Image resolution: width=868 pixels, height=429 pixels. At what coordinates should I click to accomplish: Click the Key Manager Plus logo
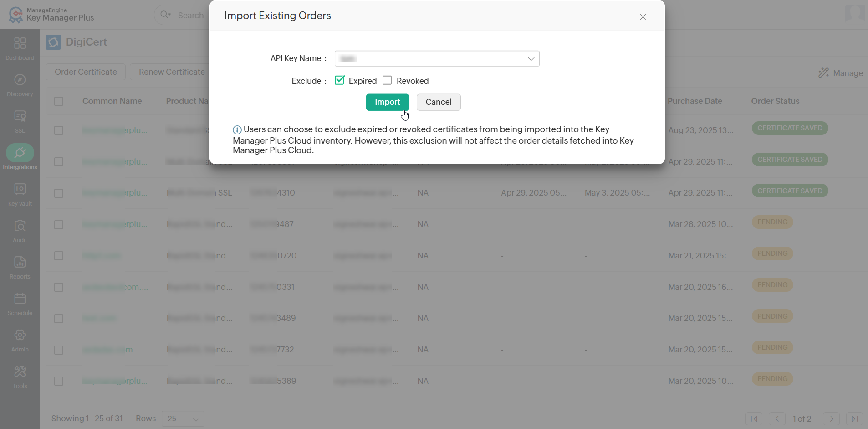point(51,15)
